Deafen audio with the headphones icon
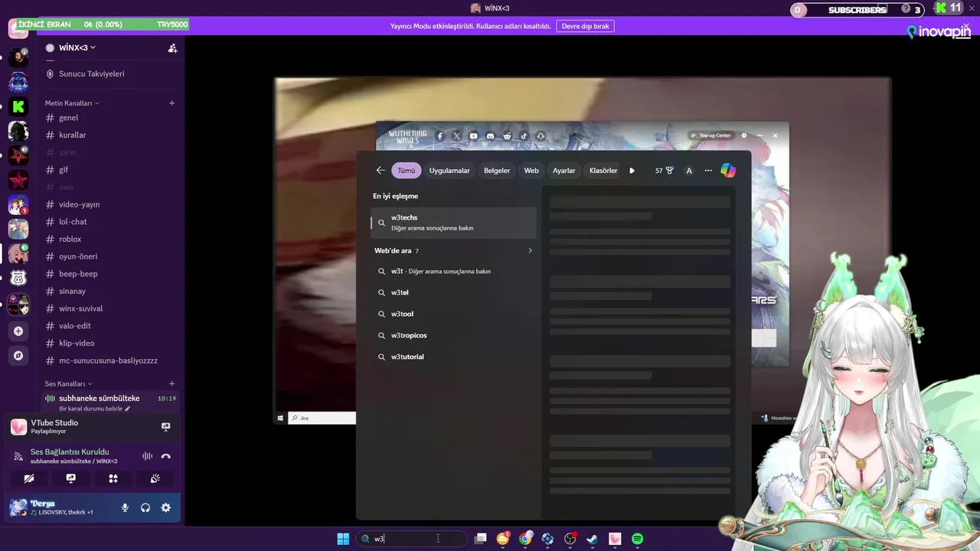980x551 pixels. pos(145,507)
